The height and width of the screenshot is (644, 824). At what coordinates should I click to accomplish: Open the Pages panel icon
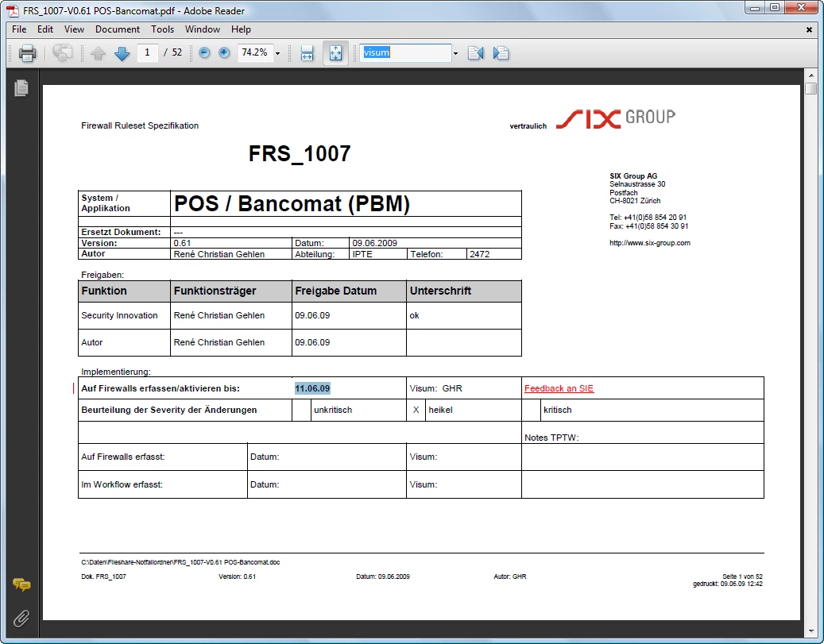(21, 87)
